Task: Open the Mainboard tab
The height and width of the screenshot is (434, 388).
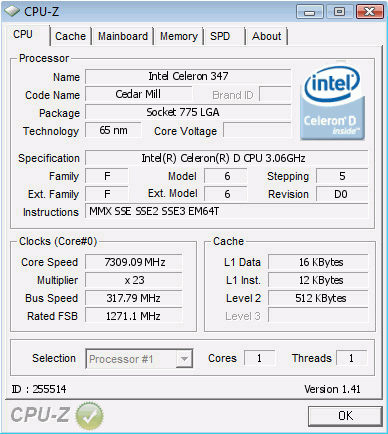Action: 123,36
